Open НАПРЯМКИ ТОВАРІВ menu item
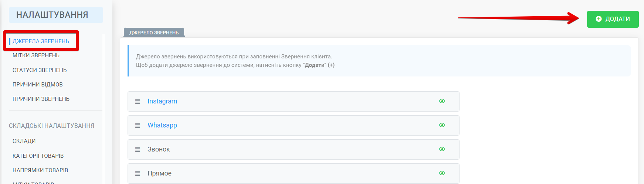 point(40,170)
